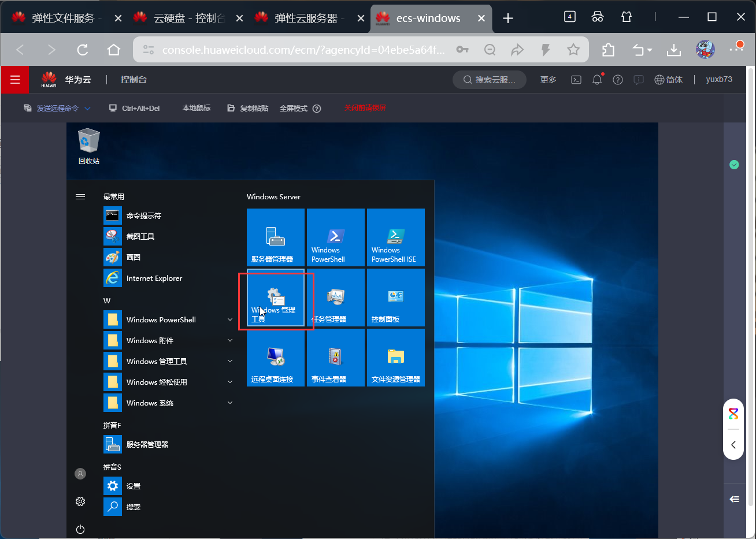Image resolution: width=756 pixels, height=539 pixels.
Task: Open the 服务器管理器 tile
Action: 276,237
